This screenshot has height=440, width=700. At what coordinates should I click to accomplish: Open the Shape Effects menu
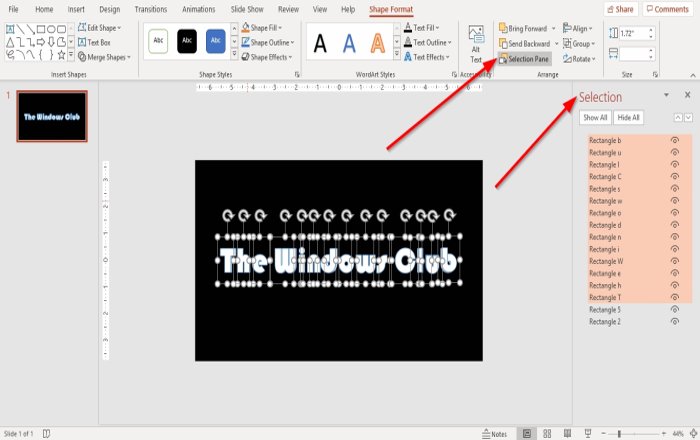267,57
